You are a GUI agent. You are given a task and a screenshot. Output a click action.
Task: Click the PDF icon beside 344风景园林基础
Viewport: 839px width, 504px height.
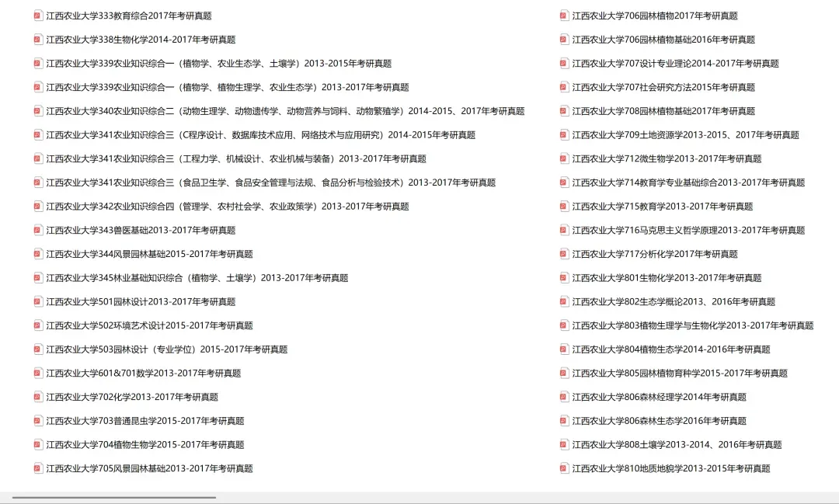point(37,254)
